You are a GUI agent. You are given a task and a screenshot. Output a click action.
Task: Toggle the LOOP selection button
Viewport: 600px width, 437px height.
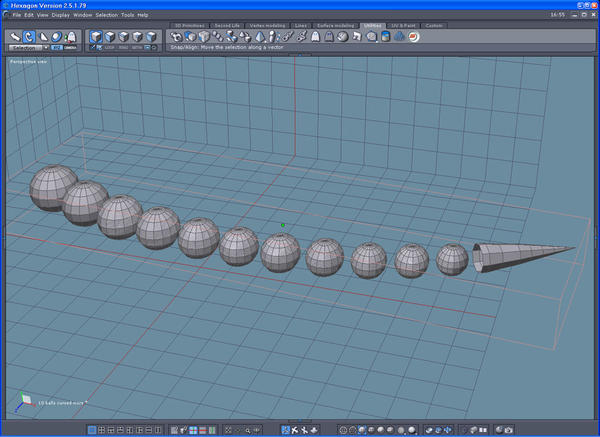[109, 48]
